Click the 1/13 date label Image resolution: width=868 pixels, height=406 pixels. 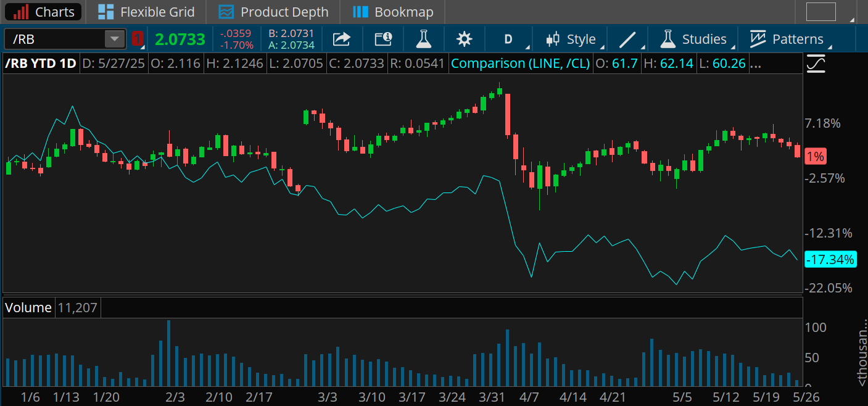coord(66,397)
